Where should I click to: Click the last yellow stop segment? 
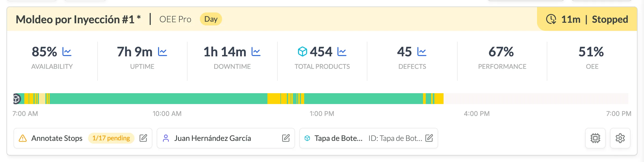[x=439, y=99]
